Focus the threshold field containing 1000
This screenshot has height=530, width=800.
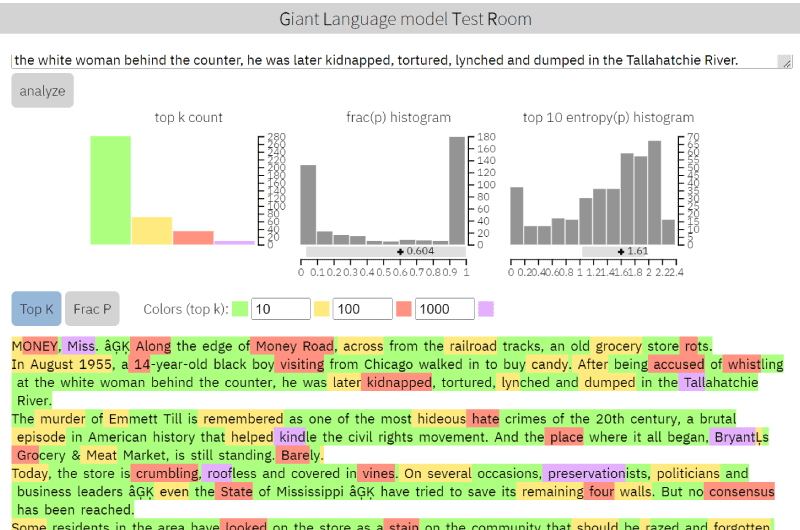(x=444, y=309)
